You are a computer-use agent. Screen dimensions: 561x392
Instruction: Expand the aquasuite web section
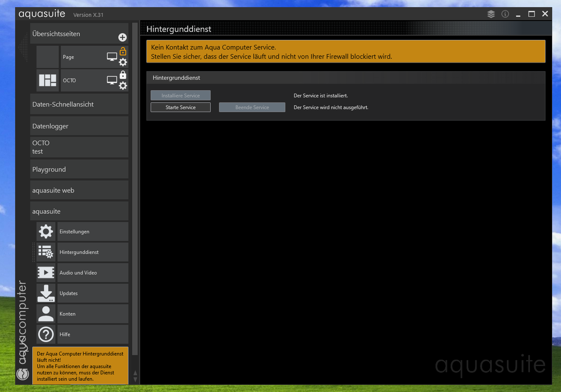pyautogui.click(x=79, y=190)
